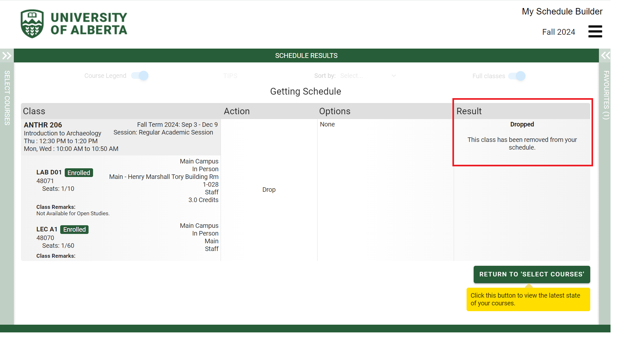
Task: Click the LEC A1 Enrolled badge
Action: point(74,229)
